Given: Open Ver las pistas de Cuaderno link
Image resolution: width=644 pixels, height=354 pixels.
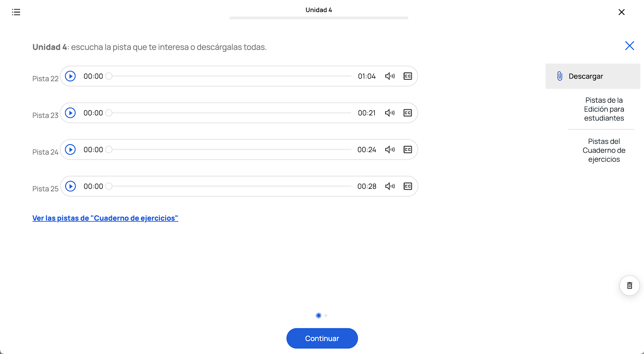Looking at the screenshot, I should tap(105, 218).
